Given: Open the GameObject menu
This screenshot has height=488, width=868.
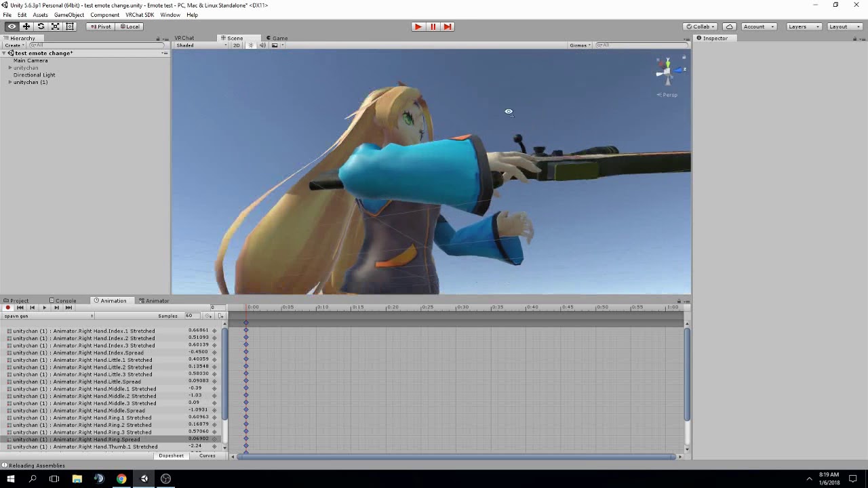Looking at the screenshot, I should coord(69,15).
